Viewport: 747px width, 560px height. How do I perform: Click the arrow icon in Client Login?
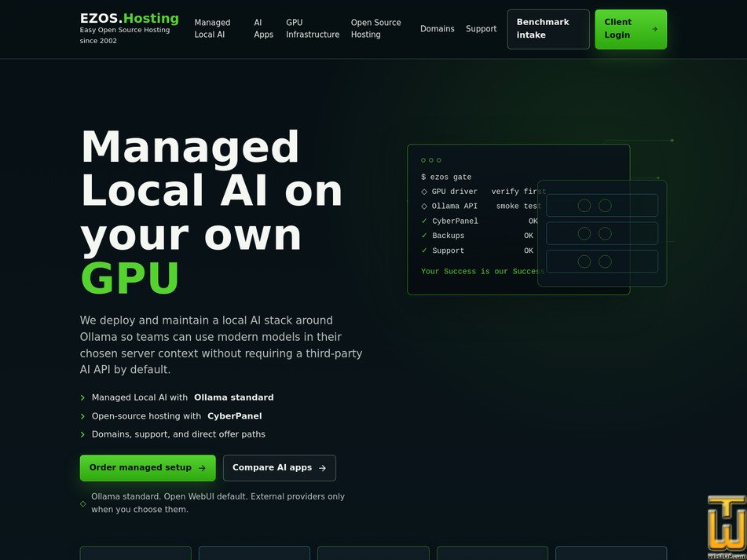[654, 29]
